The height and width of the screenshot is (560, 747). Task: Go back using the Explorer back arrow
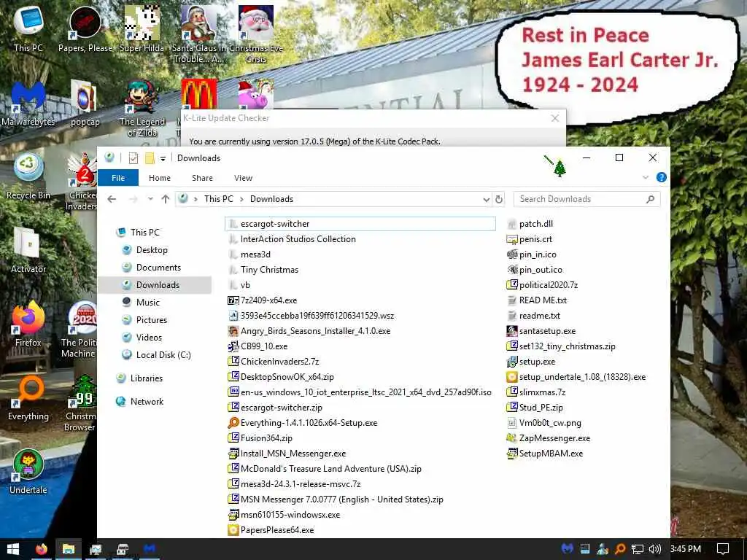point(112,199)
